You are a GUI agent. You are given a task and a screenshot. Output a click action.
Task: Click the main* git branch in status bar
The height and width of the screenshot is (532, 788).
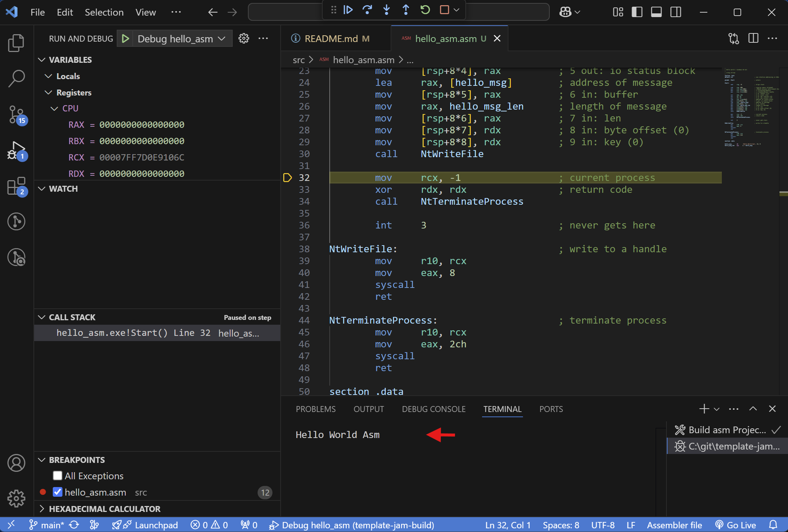(x=46, y=525)
